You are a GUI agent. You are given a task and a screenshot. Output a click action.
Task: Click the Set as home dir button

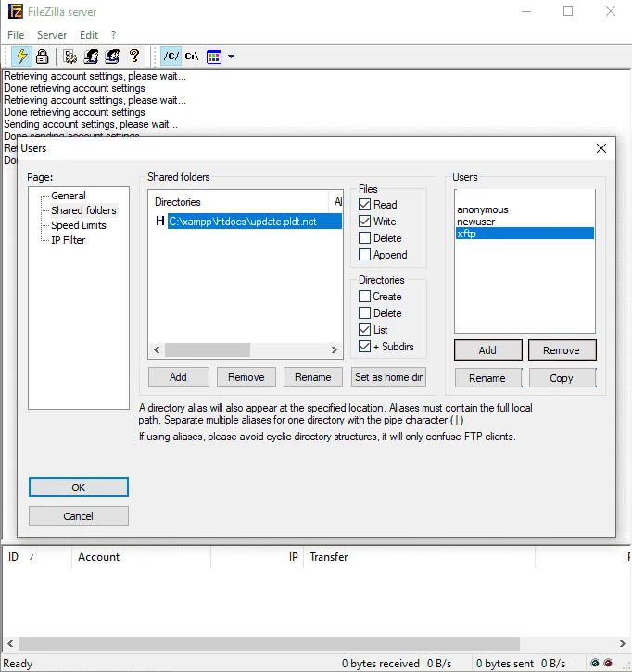[388, 377]
